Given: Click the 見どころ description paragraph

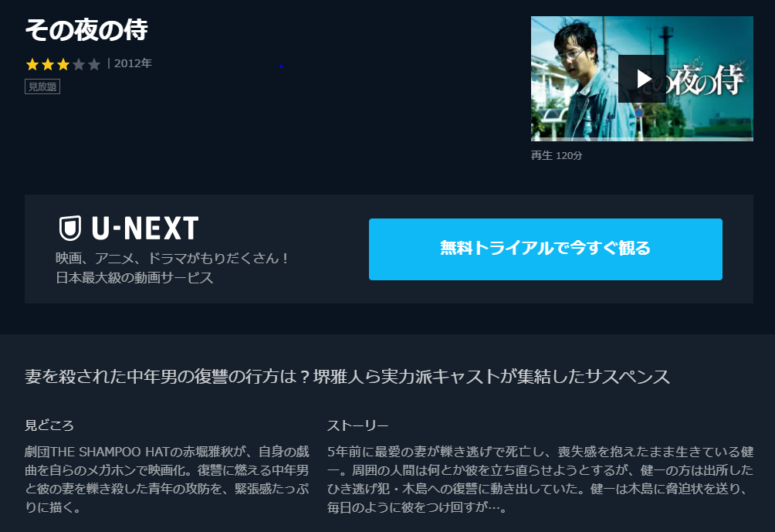Looking at the screenshot, I should click(167, 479).
